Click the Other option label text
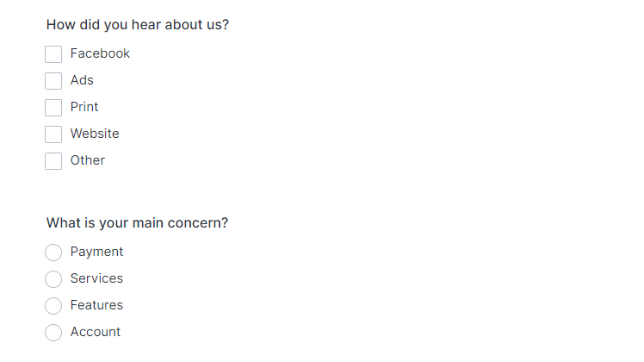This screenshot has width=644, height=362. point(88,160)
